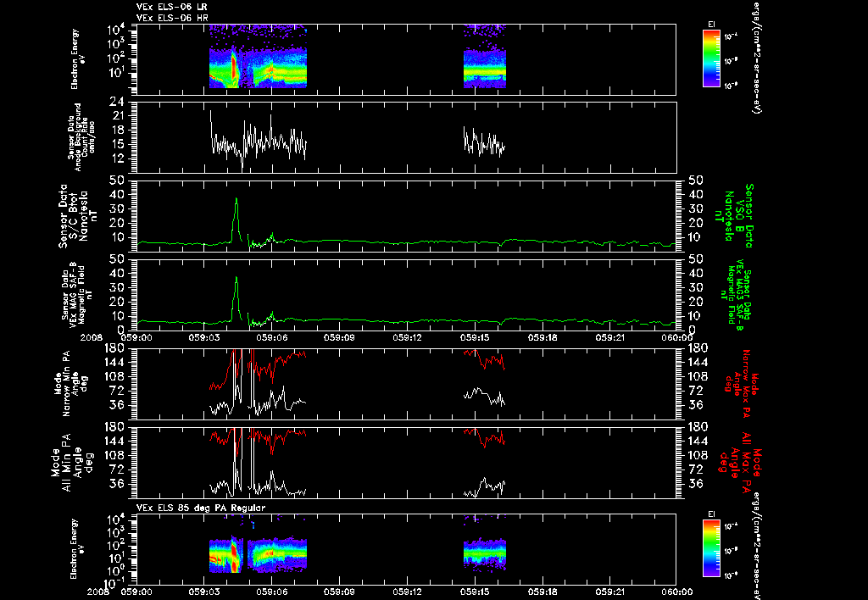Screen dimensions: 868x600
Task: Click the 'Anode Background Count Rate' axis label
Action: 81,137
